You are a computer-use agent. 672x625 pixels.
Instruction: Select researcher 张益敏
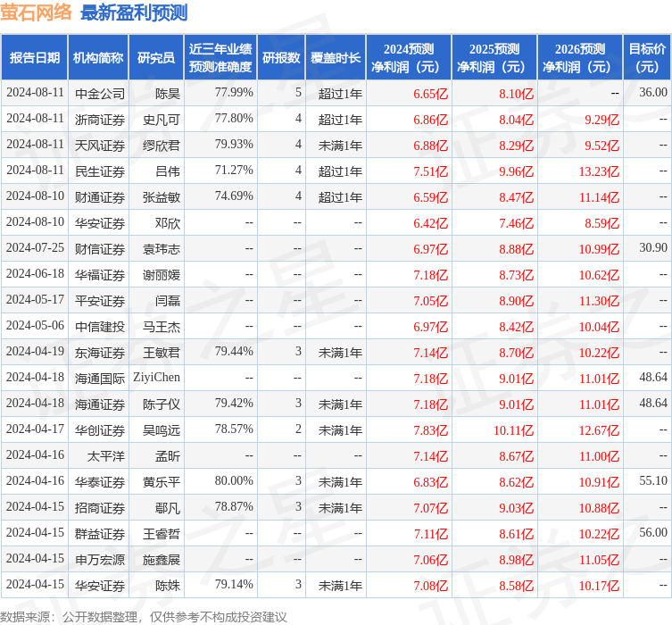(x=162, y=197)
